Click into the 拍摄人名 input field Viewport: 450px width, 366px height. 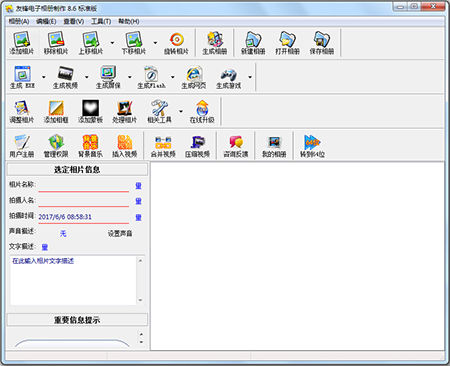[x=84, y=201]
